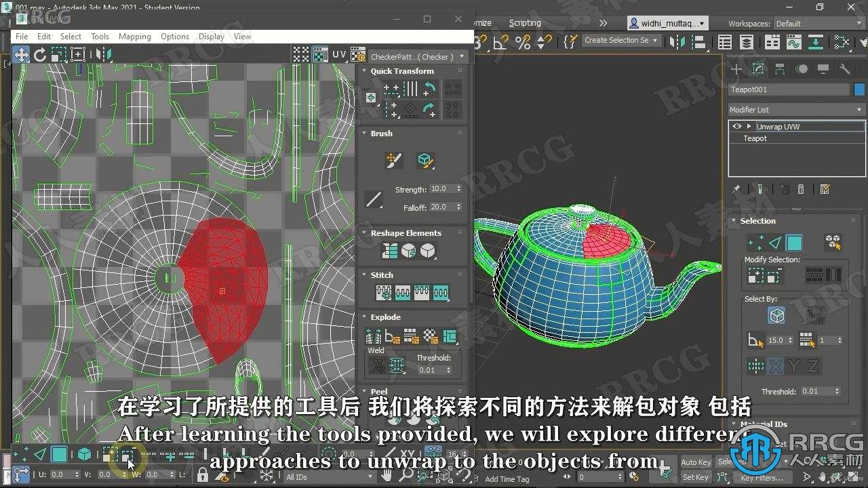868x488 pixels.
Task: Open the Tools menu in UV editor
Action: coord(100,37)
